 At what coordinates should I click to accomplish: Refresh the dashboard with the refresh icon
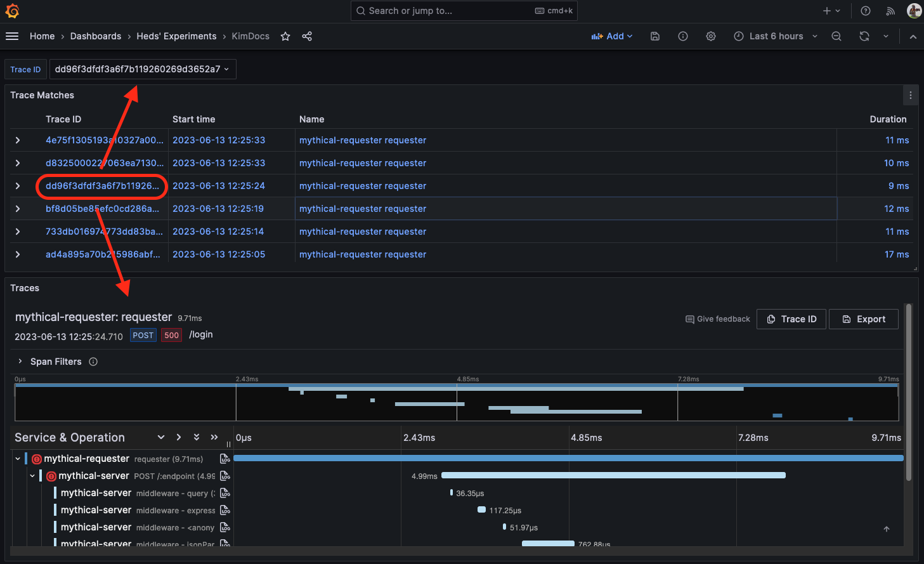864,36
